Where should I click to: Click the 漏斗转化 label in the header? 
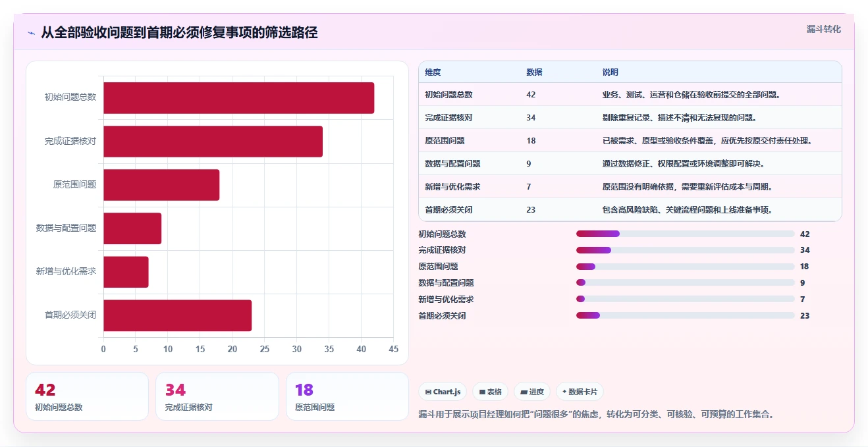[824, 29]
